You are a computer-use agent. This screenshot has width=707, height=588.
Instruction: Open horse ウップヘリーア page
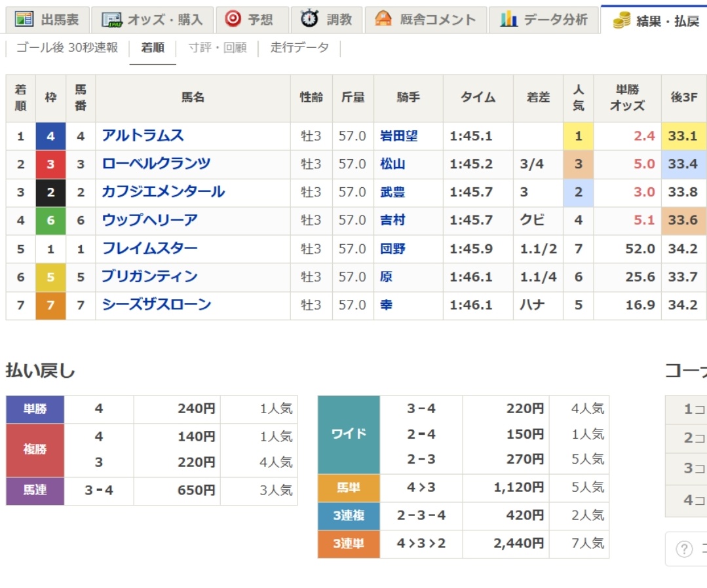(149, 220)
